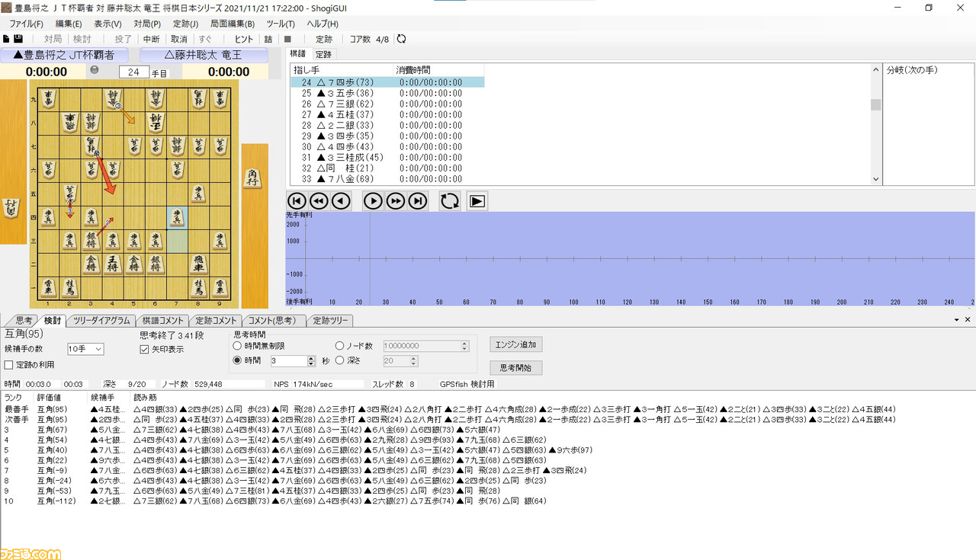Screen dimensions: 976x560
Task: Select the ノード数 radio button
Action: (340, 346)
